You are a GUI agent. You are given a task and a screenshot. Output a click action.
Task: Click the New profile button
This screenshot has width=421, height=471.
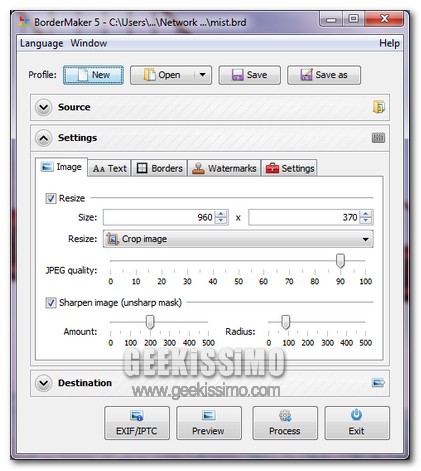click(x=93, y=75)
